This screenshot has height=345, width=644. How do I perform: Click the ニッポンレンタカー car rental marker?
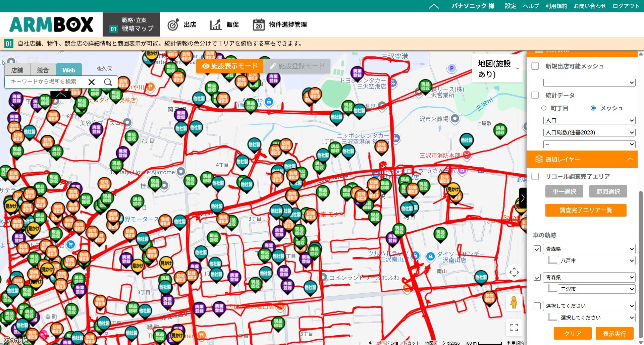coord(396,138)
